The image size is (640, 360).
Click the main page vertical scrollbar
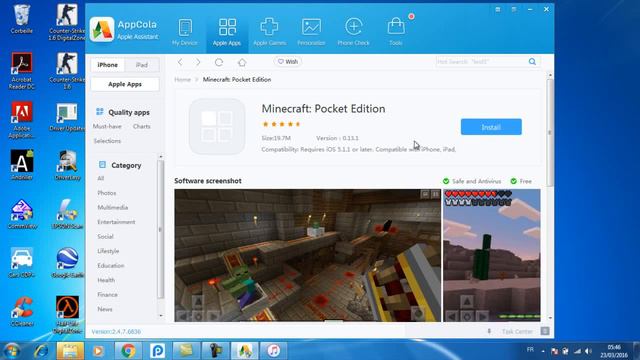(x=550, y=133)
